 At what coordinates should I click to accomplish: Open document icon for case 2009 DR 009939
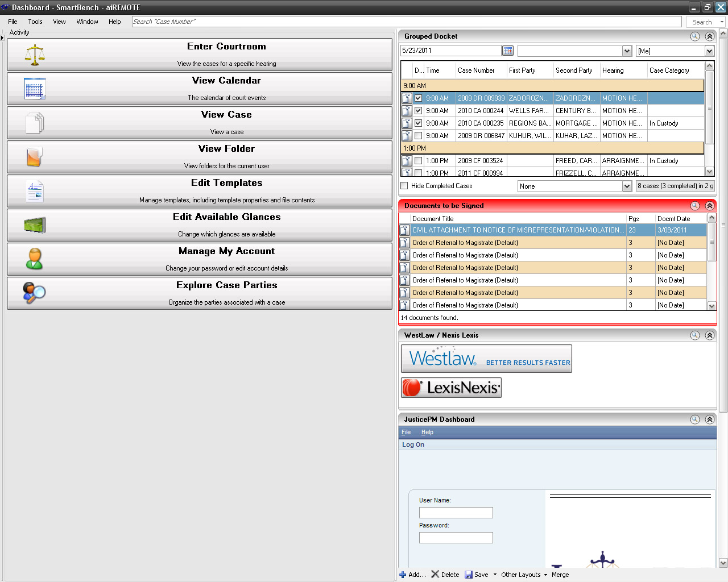[407, 98]
